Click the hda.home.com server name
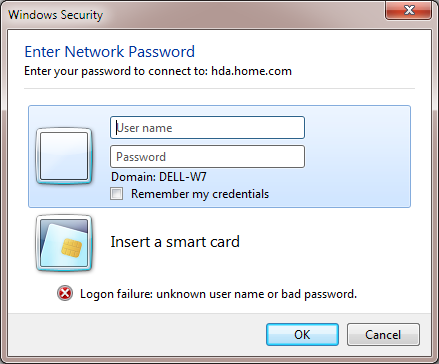The height and width of the screenshot is (364, 439). (x=251, y=71)
